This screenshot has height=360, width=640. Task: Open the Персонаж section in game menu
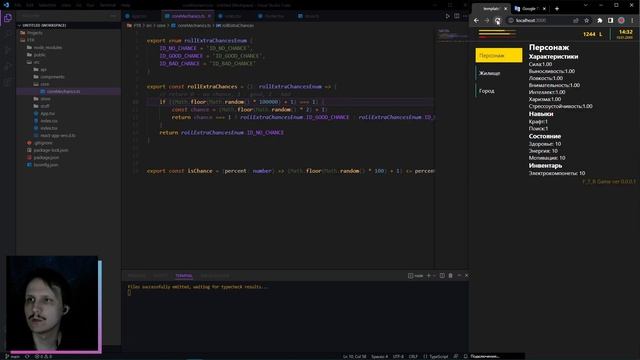499,55
